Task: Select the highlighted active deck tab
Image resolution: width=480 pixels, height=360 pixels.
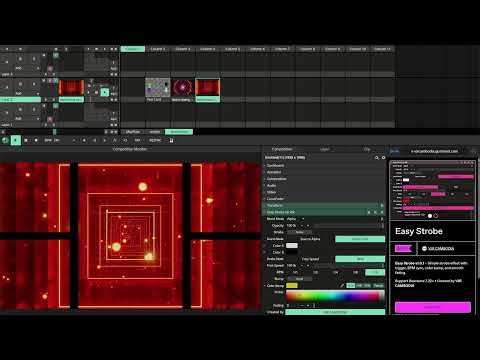Action: tap(179, 132)
